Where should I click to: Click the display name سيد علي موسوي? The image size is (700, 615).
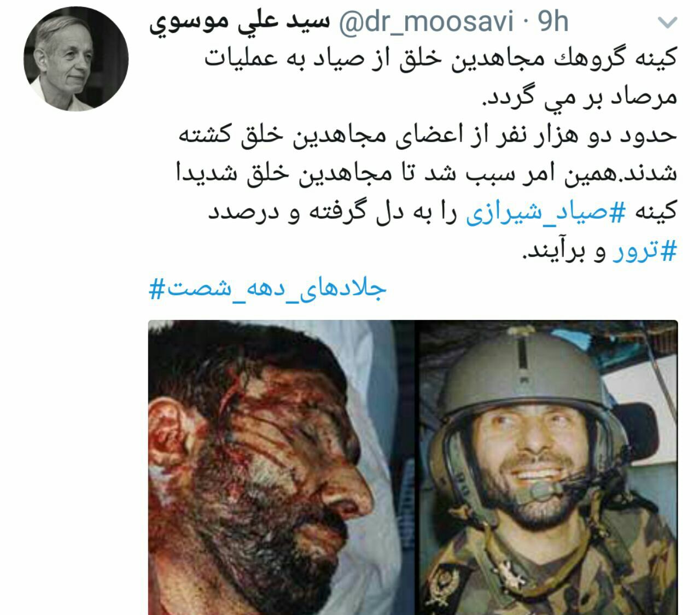click(x=241, y=22)
